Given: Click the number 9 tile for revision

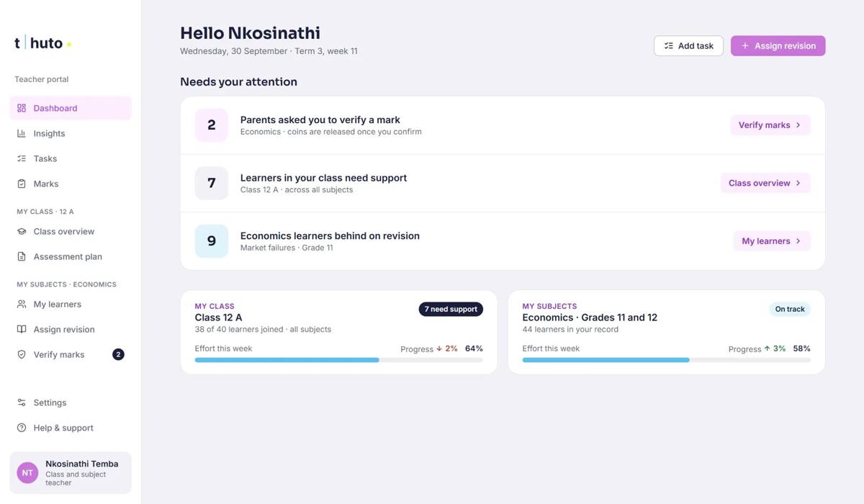Looking at the screenshot, I should pyautogui.click(x=212, y=241).
